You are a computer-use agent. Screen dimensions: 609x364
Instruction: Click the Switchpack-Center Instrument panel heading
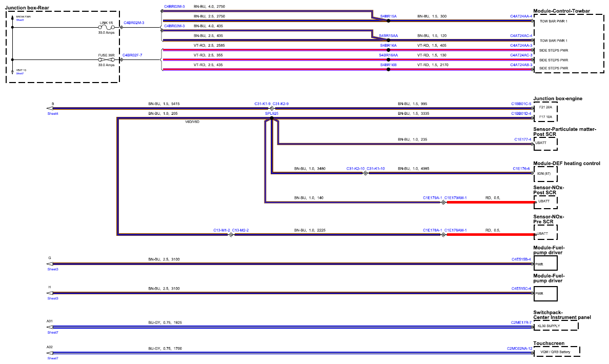(x=562, y=315)
